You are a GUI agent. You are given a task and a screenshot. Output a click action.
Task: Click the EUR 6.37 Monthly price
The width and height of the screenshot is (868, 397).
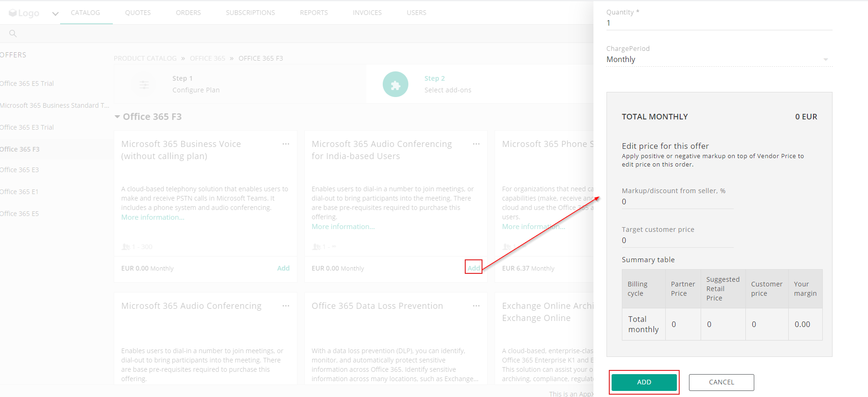click(x=528, y=268)
